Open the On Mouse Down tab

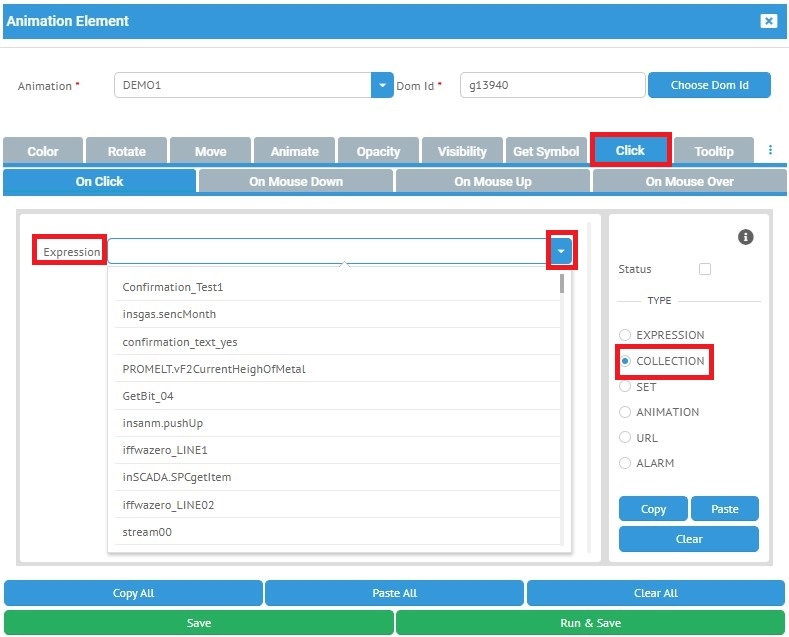point(296,181)
